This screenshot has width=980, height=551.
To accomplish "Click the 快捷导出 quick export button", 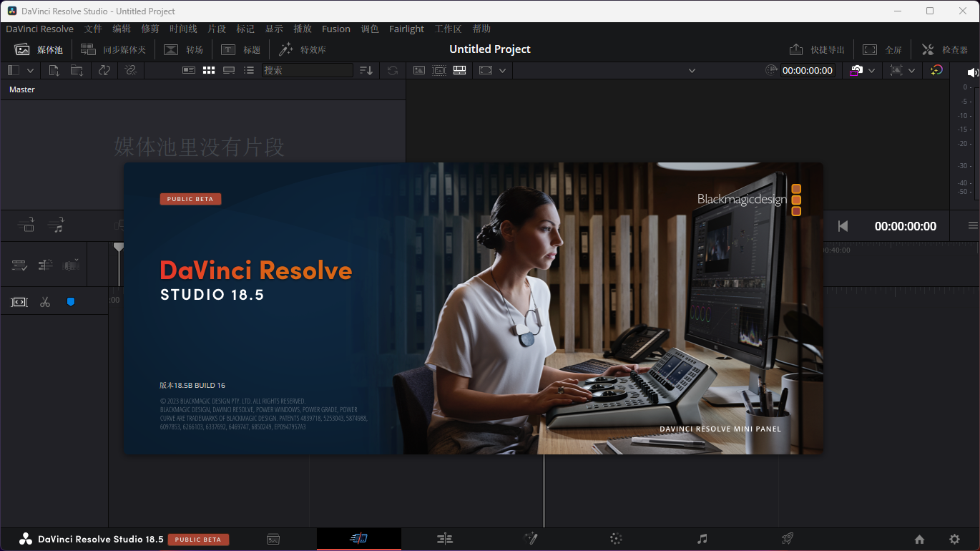I will click(817, 49).
